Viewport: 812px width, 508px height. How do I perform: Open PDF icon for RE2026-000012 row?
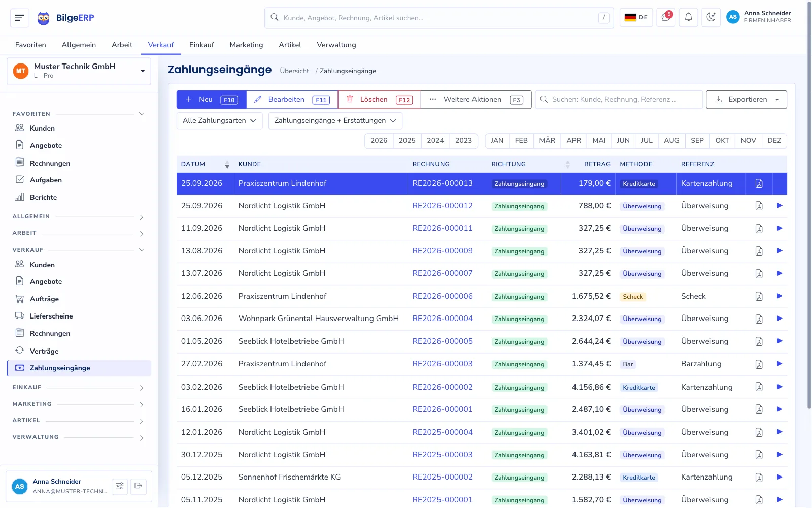tap(759, 206)
